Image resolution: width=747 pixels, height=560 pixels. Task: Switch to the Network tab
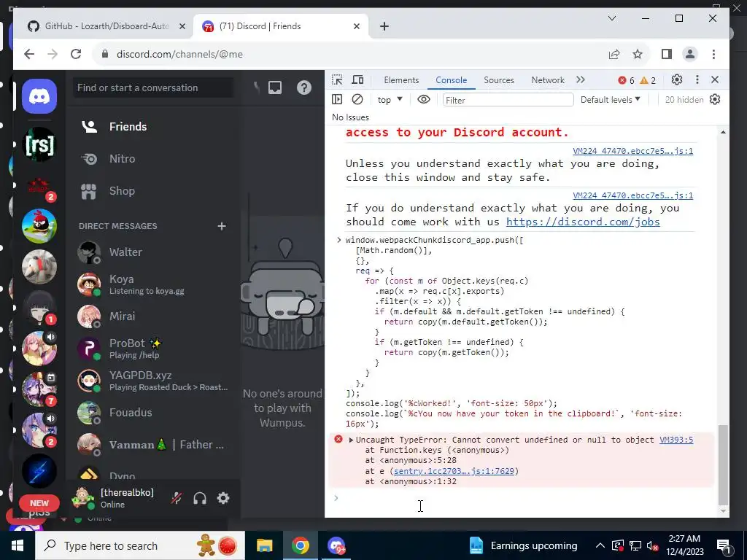click(548, 80)
